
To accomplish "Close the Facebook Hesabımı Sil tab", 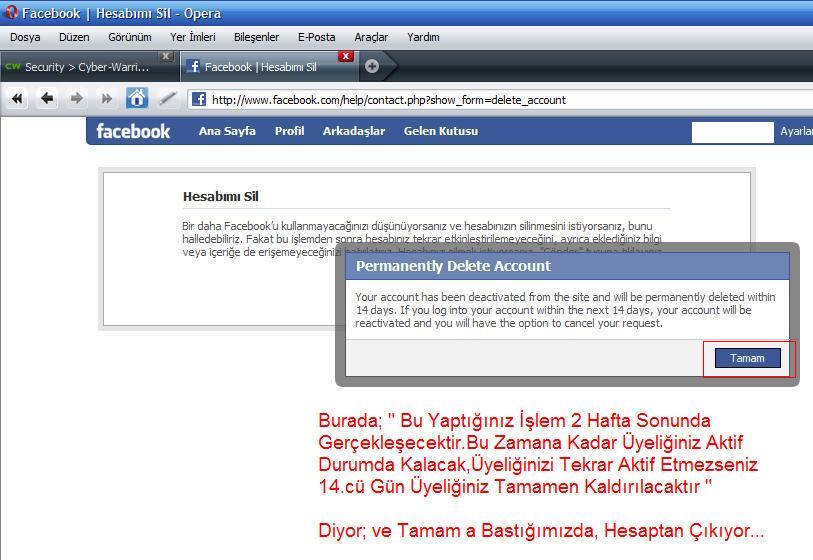I will click(346, 56).
